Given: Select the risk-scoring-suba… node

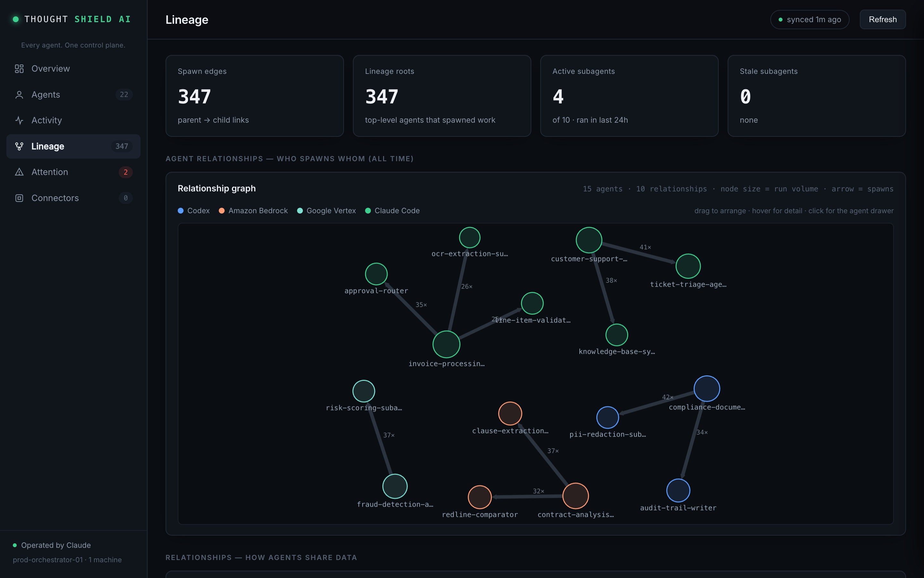Looking at the screenshot, I should coord(364,391).
